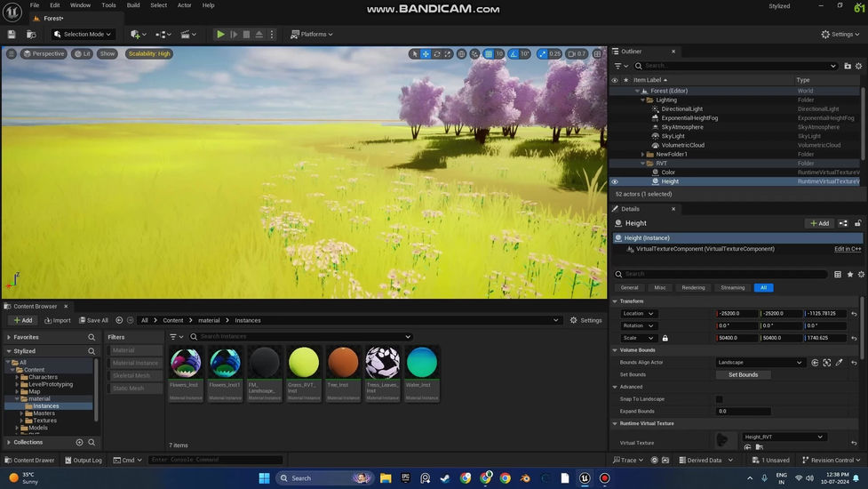Viewport: 868px width, 489px height.
Task: Open the Outliner settings gear
Action: 857,66
